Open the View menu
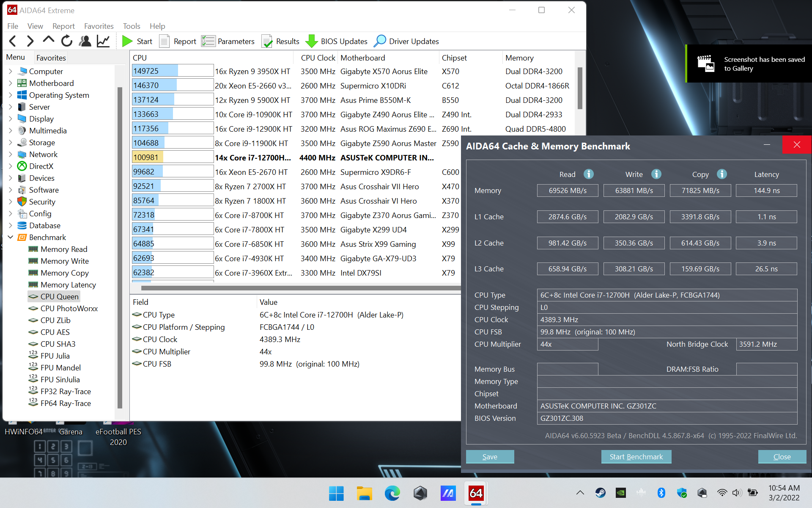This screenshot has height=508, width=812. (35, 26)
